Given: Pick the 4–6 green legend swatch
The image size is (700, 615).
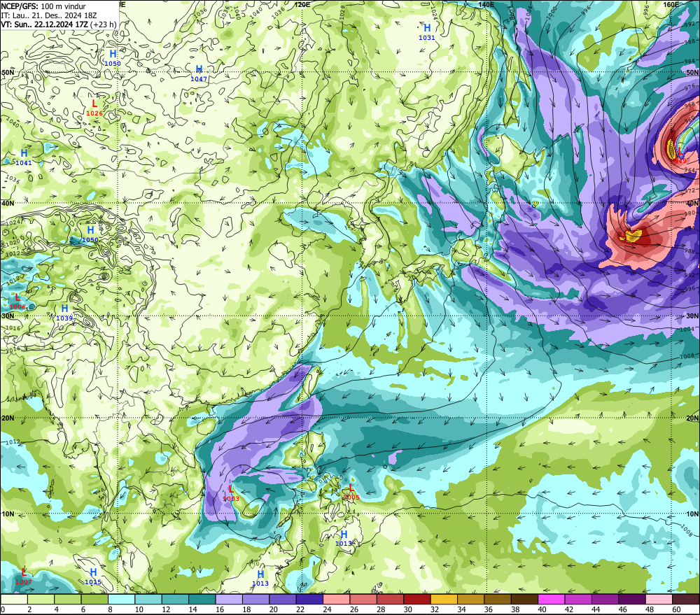Looking at the screenshot, I should click(67, 599).
